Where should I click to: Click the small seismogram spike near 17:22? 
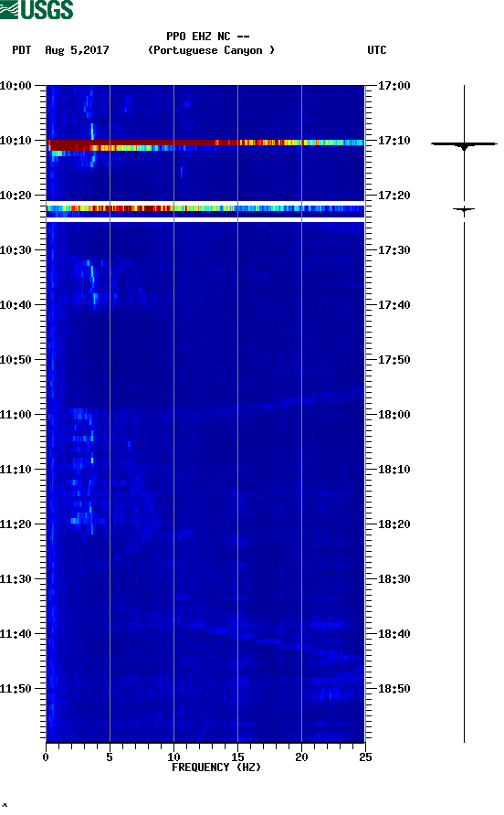point(464,209)
